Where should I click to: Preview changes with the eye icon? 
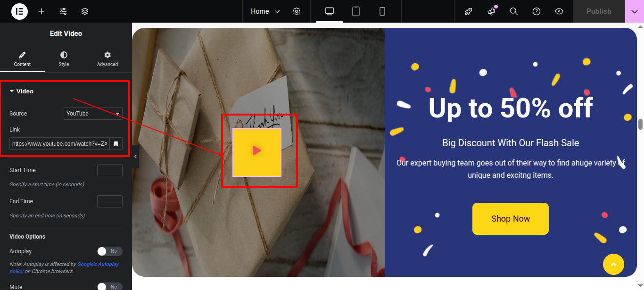tap(559, 11)
